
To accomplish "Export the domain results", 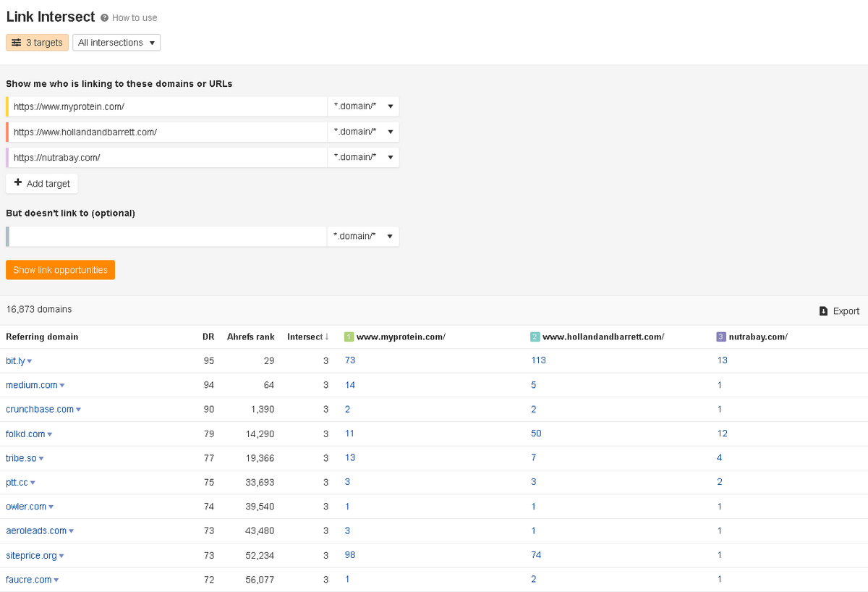I will [839, 311].
